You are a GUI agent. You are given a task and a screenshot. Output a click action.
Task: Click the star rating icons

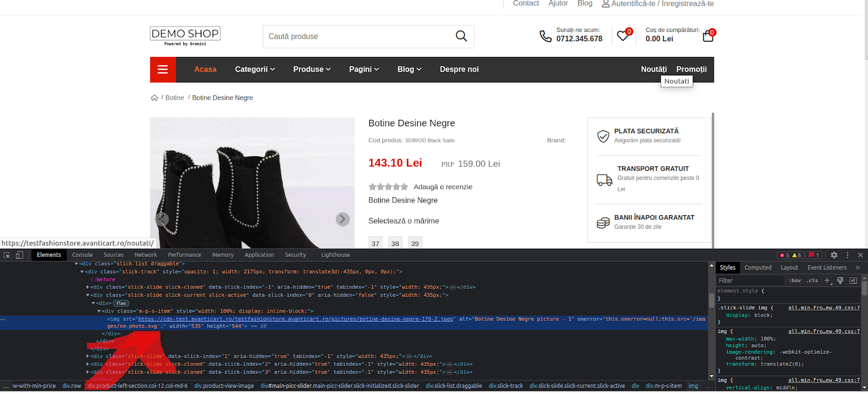pyautogui.click(x=388, y=187)
